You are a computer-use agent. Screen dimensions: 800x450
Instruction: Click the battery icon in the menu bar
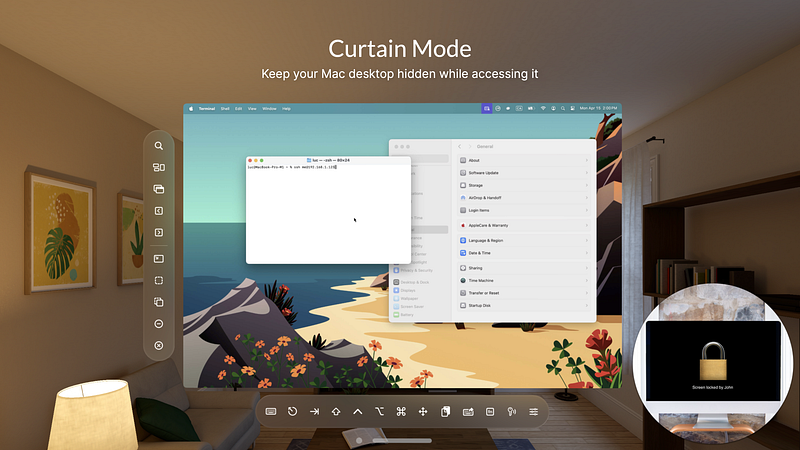click(531, 108)
